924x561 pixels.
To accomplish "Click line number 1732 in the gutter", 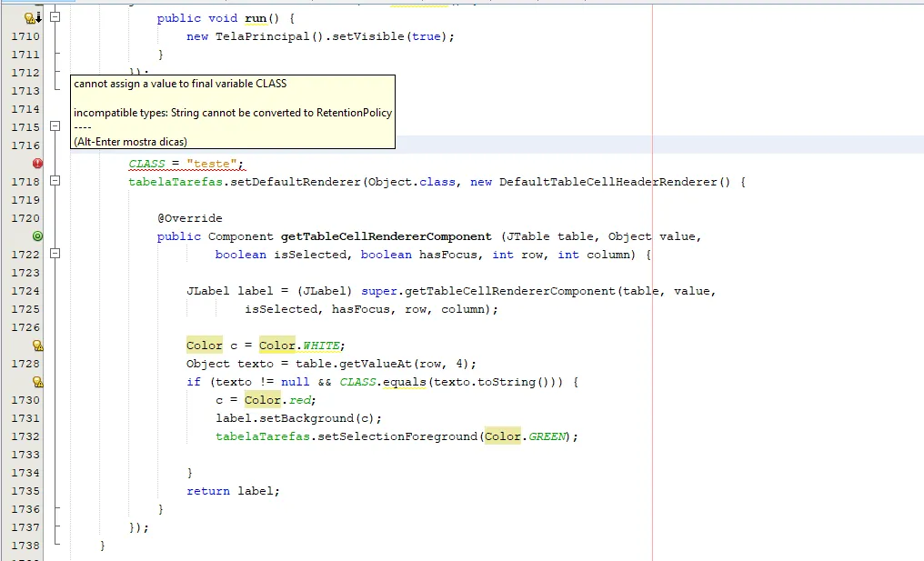I will (x=26, y=436).
